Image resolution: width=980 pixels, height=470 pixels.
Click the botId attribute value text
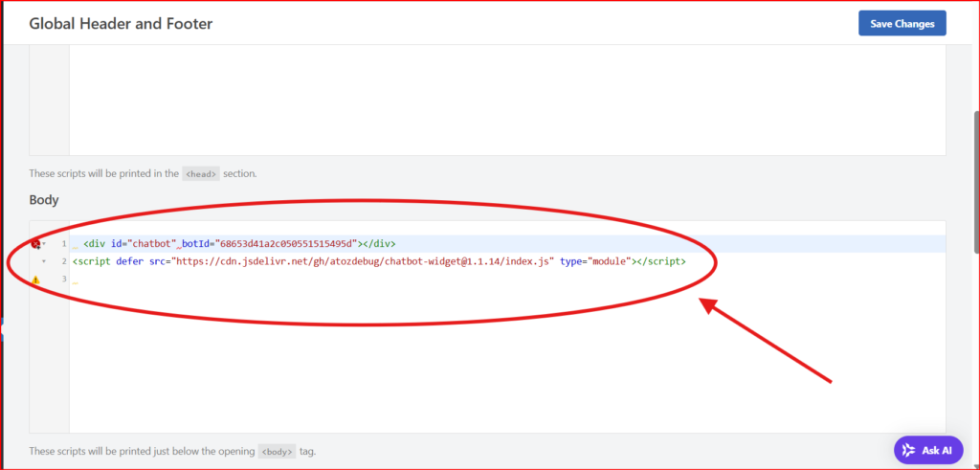[x=285, y=244]
